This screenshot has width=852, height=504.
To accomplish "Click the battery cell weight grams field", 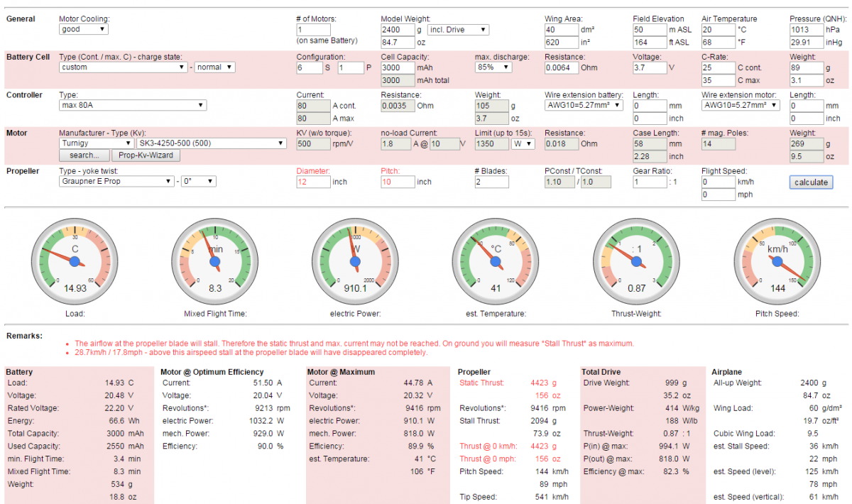I will [806, 67].
